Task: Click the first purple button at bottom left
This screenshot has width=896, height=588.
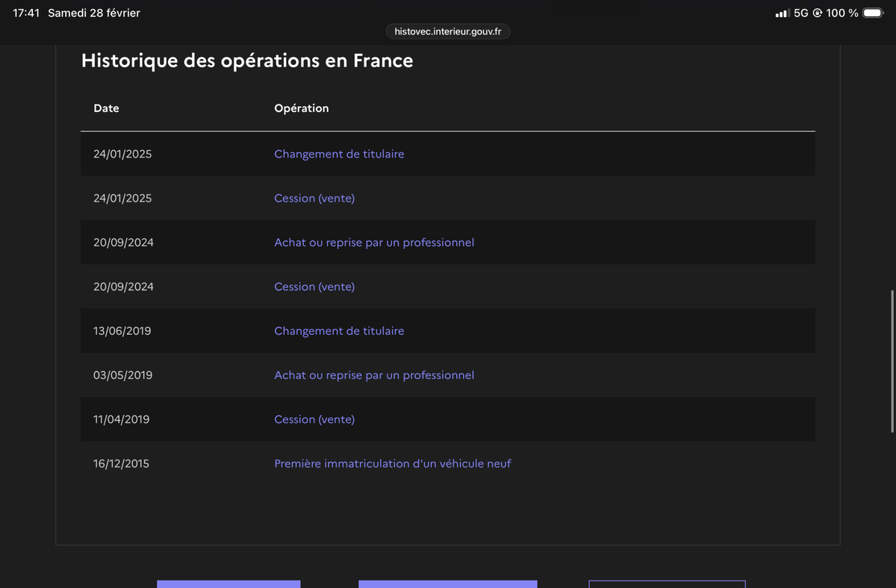Action: point(228,584)
